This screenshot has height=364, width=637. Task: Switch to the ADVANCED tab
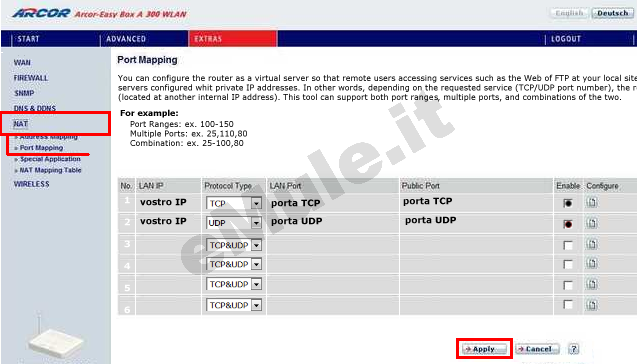126,39
